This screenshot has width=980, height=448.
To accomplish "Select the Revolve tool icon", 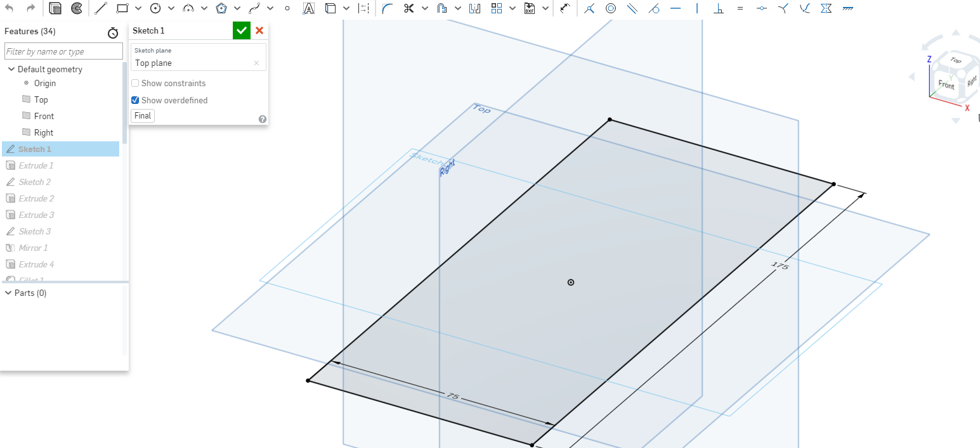I will coord(77,8).
